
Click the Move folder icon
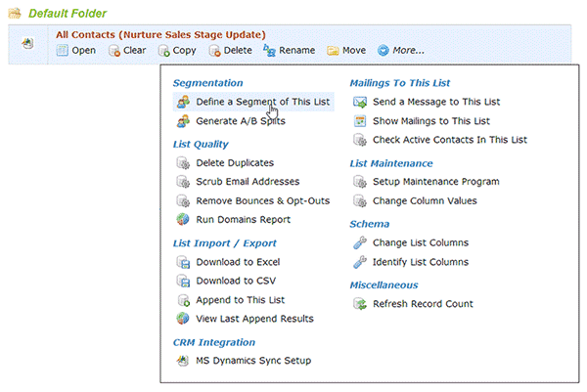coord(333,51)
